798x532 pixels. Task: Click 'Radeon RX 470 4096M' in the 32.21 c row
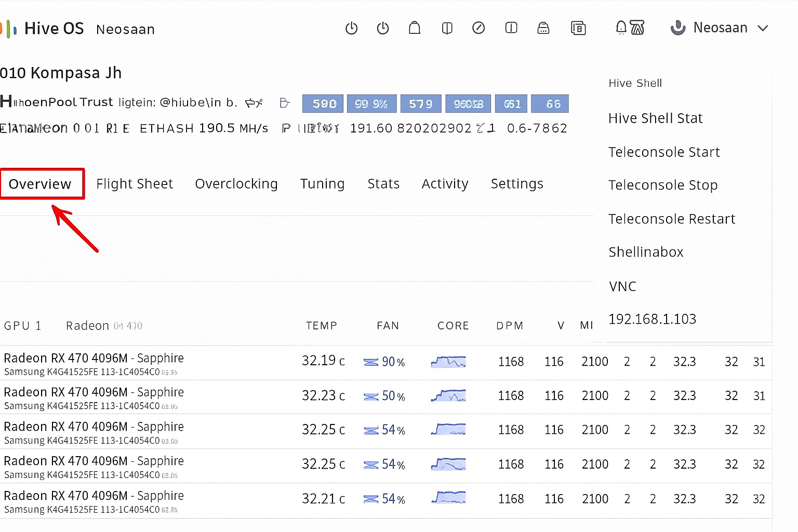pyautogui.click(x=65, y=496)
